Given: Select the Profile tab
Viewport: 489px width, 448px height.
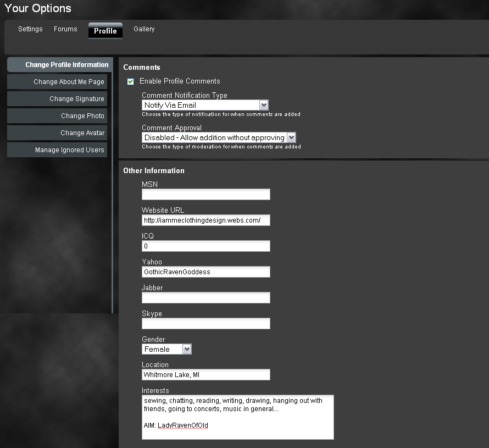Looking at the screenshot, I should (105, 31).
